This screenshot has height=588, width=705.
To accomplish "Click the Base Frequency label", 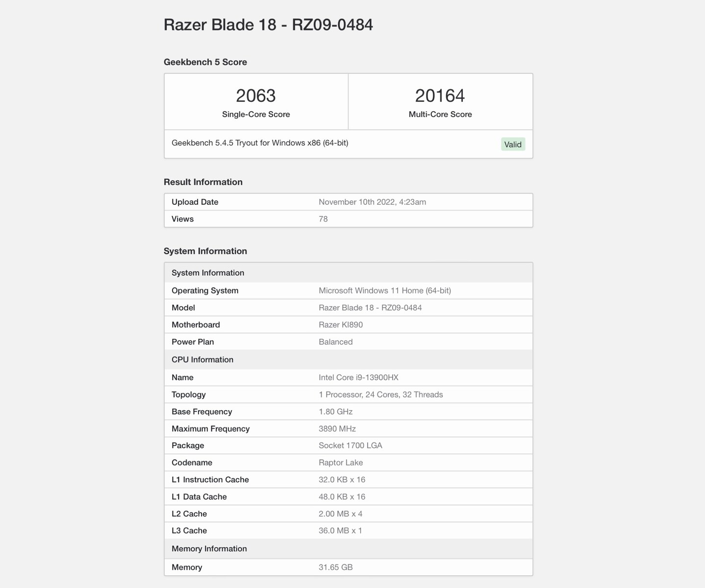I will 202,412.
